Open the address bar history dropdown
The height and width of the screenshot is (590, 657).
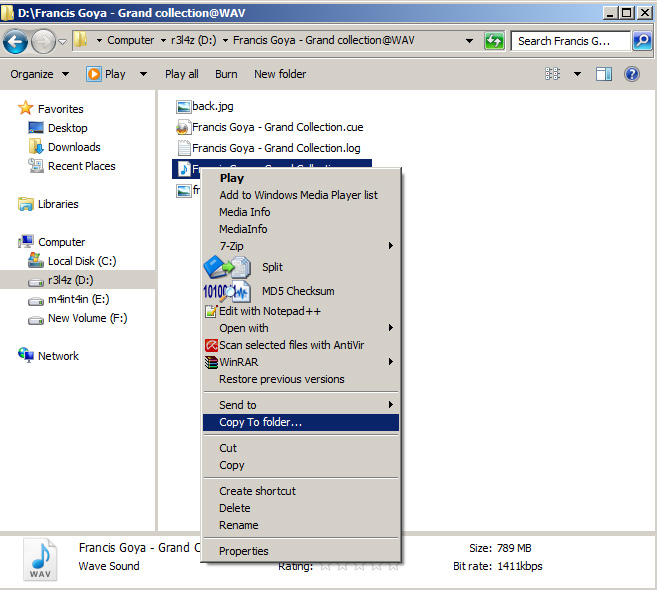coord(469,41)
